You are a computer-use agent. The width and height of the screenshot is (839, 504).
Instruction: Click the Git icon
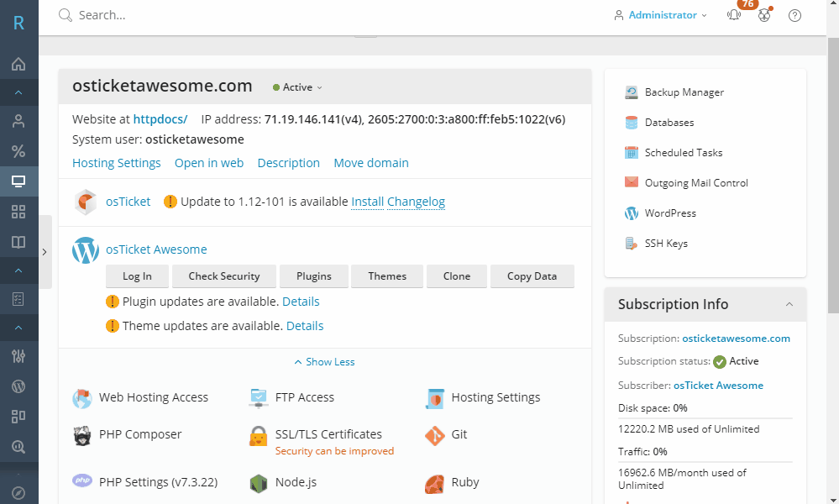tap(435, 435)
